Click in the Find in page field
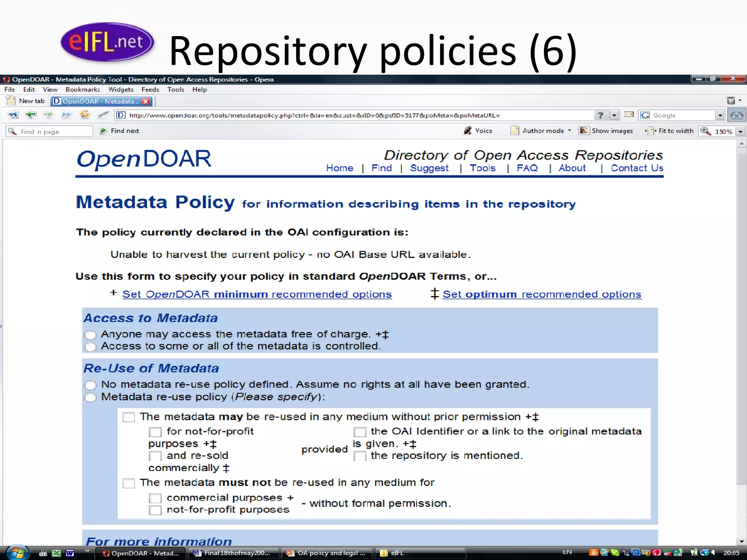Image resolution: width=747 pixels, height=560 pixels. (x=50, y=131)
